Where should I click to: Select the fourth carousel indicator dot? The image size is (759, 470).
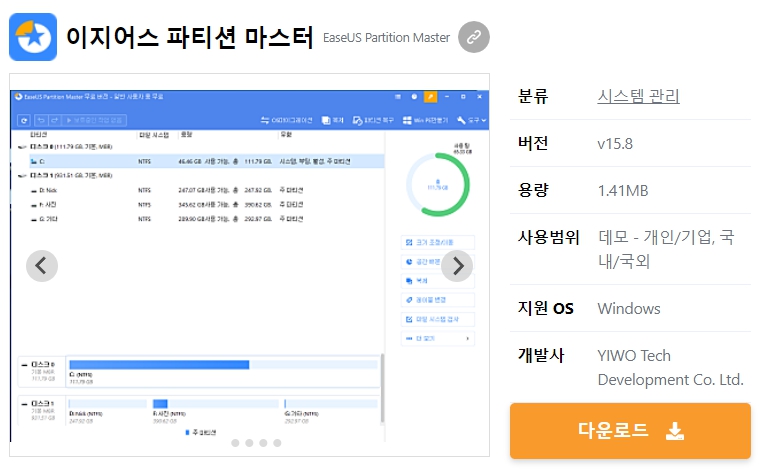277,443
